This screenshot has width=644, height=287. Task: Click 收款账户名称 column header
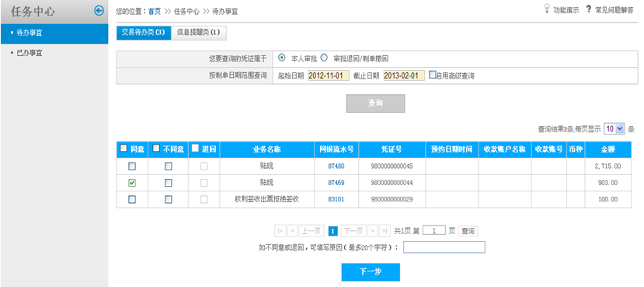(505, 149)
